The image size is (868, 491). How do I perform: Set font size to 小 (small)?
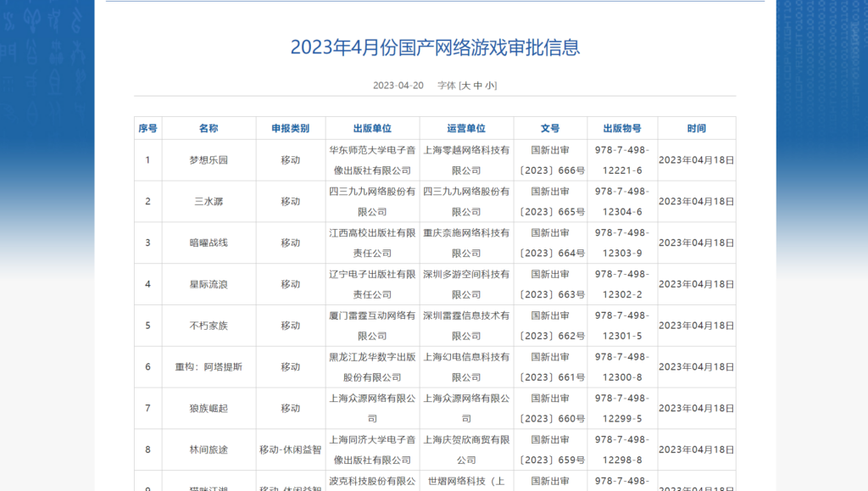[491, 86]
